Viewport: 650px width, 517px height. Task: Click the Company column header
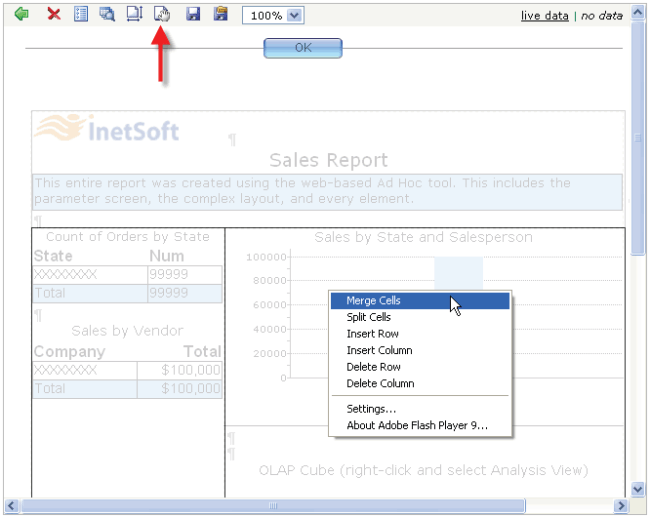point(70,352)
